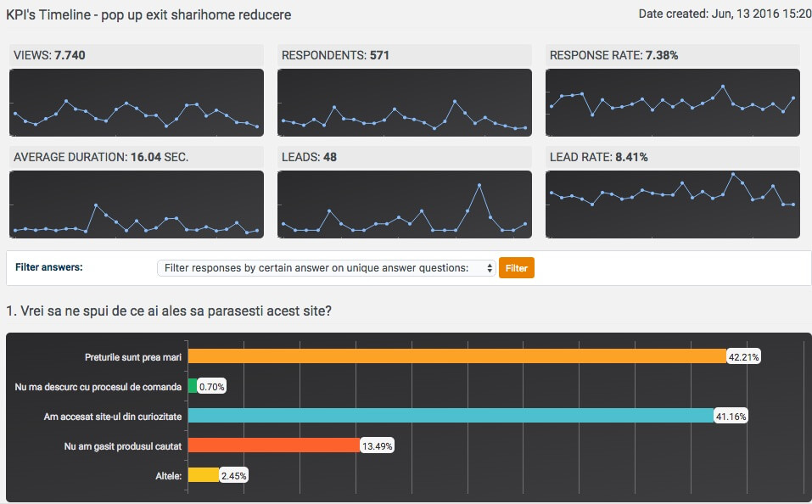Click the Date created timestamp
This screenshot has width=812, height=504.
725,14
